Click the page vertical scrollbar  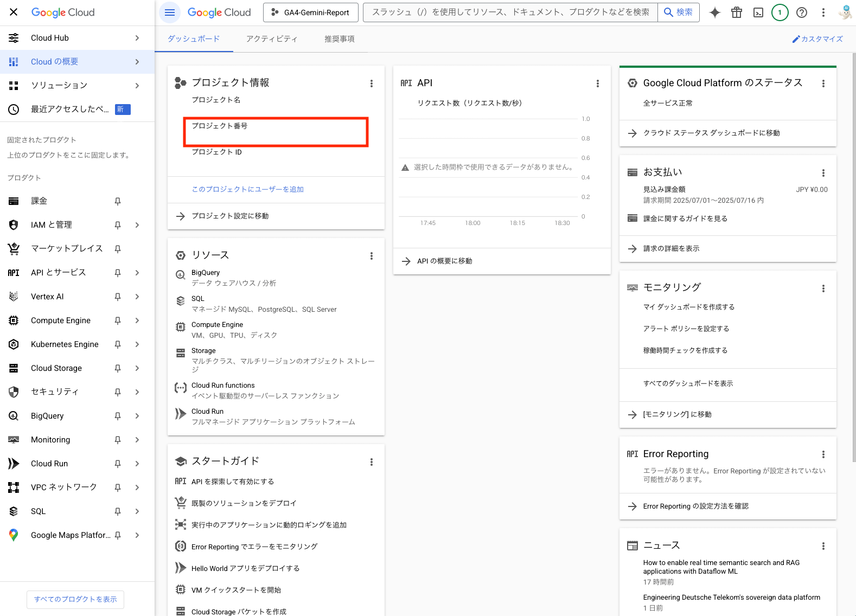pyautogui.click(x=853, y=258)
